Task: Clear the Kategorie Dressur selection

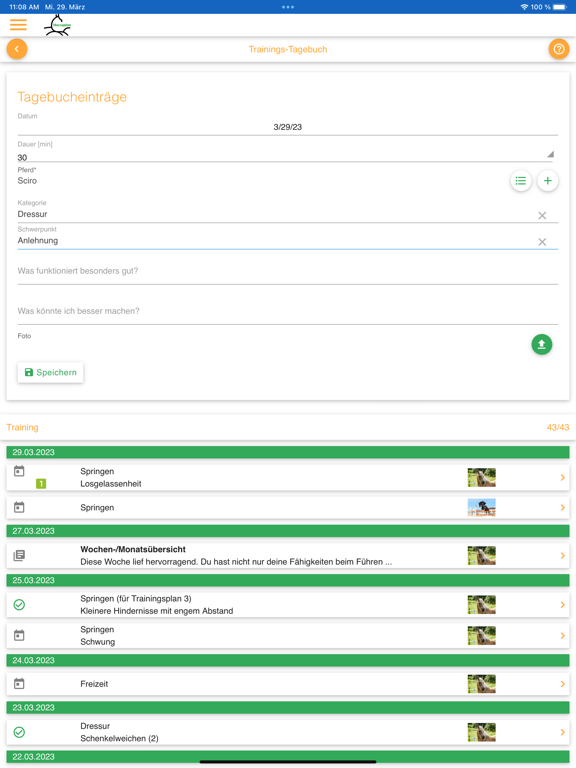Action: pos(542,216)
